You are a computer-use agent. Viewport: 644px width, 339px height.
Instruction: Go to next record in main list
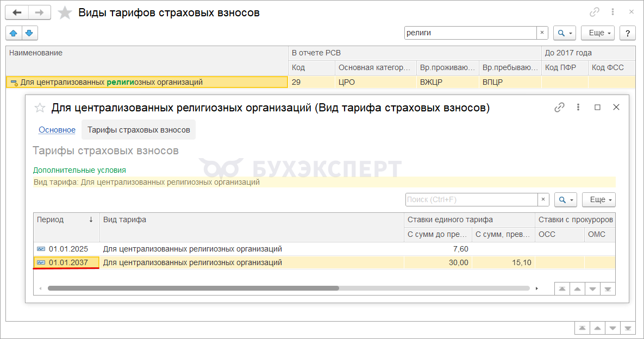click(x=612, y=328)
